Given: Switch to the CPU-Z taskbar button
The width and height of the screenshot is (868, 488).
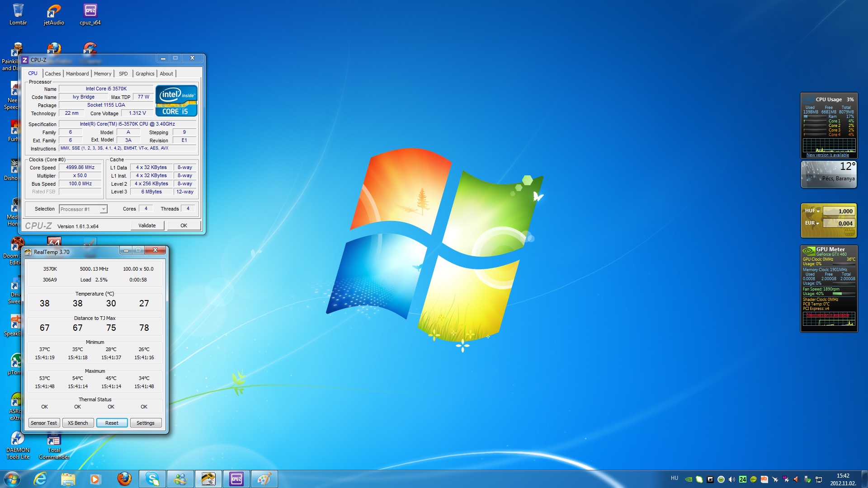Looking at the screenshot, I should coord(236,479).
